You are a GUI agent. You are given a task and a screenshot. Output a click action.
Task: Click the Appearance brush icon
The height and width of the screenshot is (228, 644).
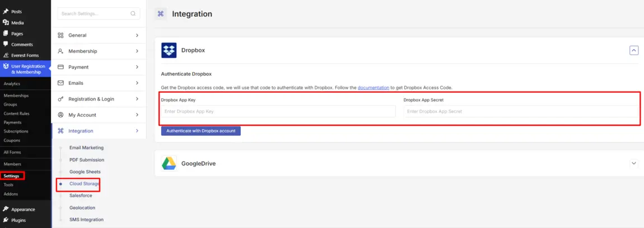[6, 209]
